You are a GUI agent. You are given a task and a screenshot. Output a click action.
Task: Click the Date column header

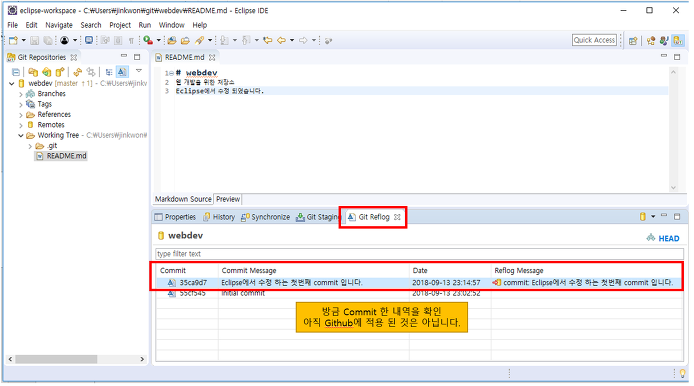[x=450, y=270]
